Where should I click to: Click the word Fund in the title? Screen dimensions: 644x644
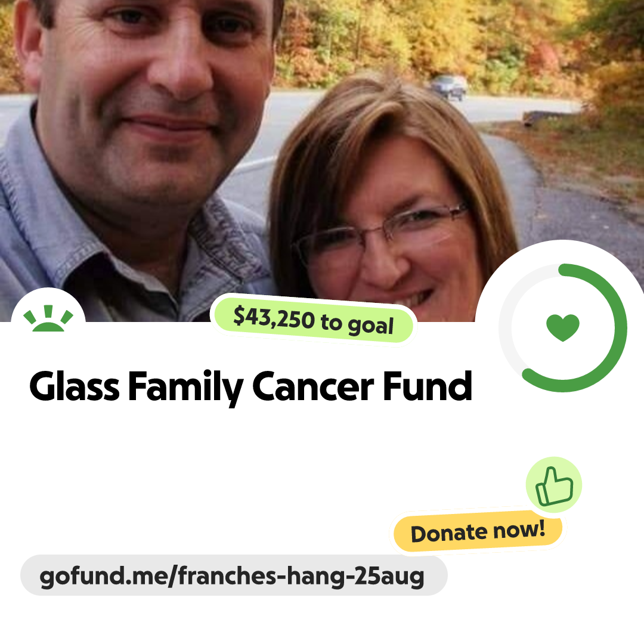coord(428,385)
